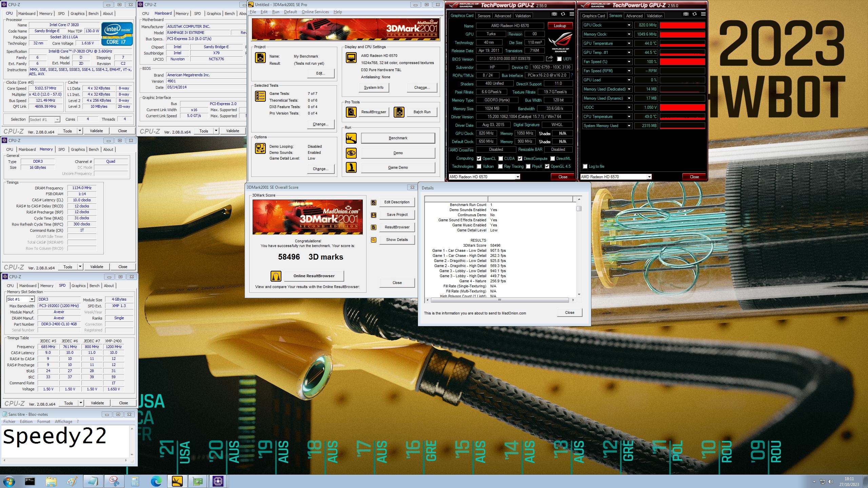Click the Benchmark button in Run section
The width and height of the screenshot is (868, 488).
pos(398,138)
